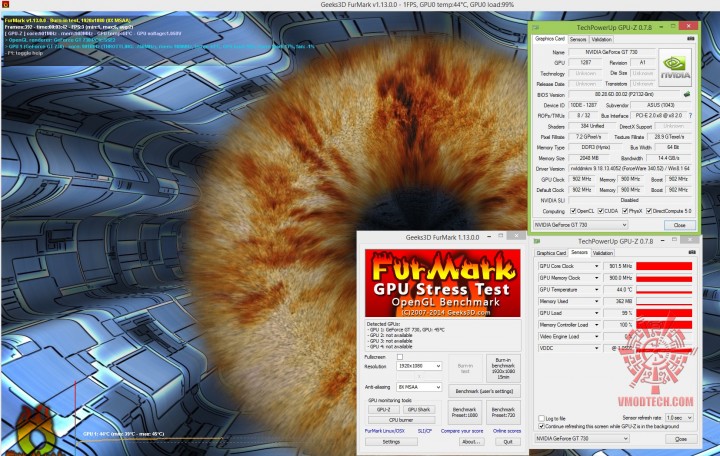Open the FurMark Linux/OSX link
720x456 pixels.
click(385, 431)
